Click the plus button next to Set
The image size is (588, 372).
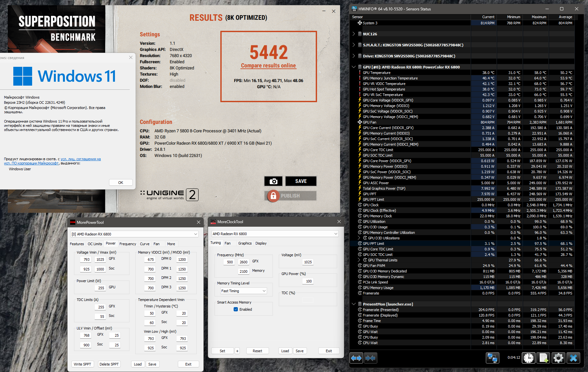point(237,351)
